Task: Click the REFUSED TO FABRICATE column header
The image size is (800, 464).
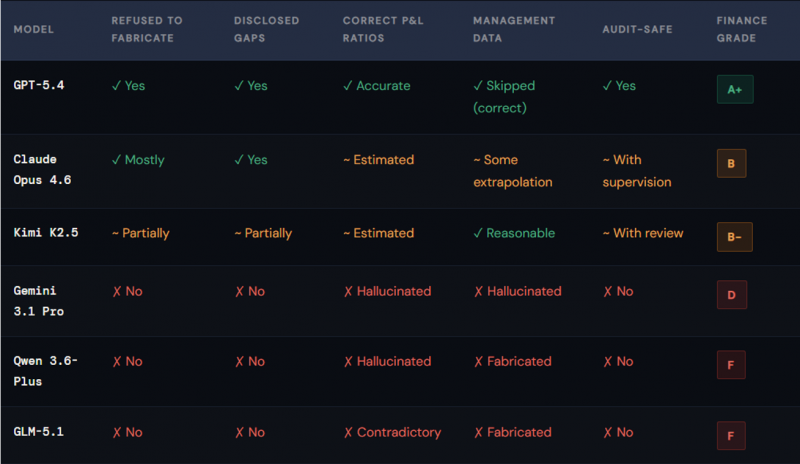Action: point(147,30)
